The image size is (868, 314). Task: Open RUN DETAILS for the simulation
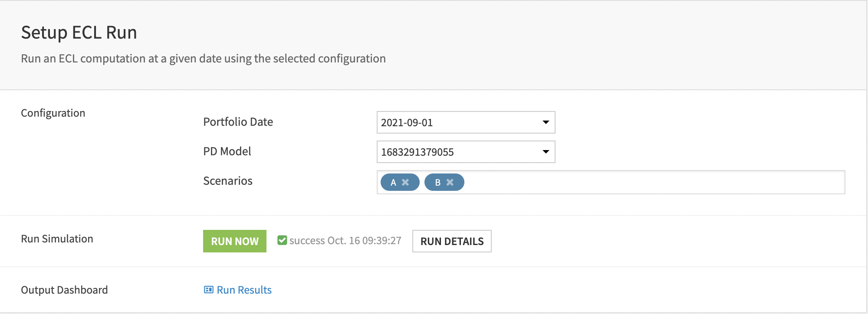point(452,241)
